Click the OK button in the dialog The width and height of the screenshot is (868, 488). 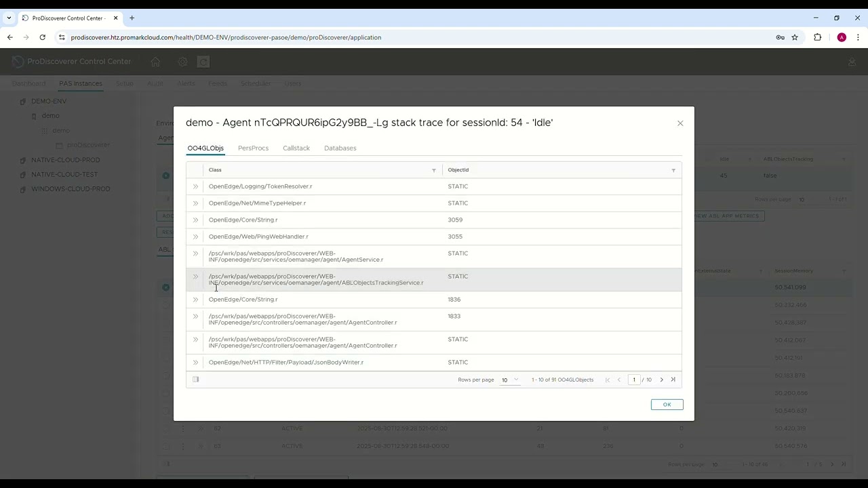667,405
